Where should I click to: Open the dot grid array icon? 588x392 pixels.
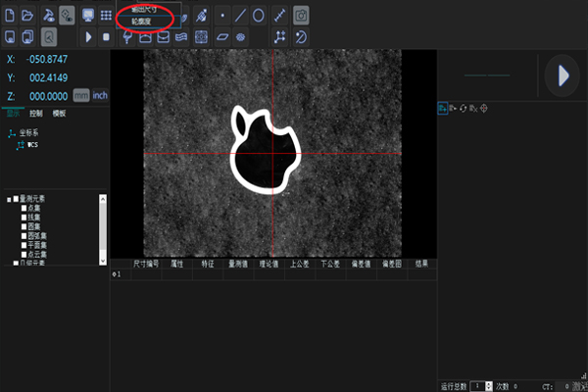point(106,16)
